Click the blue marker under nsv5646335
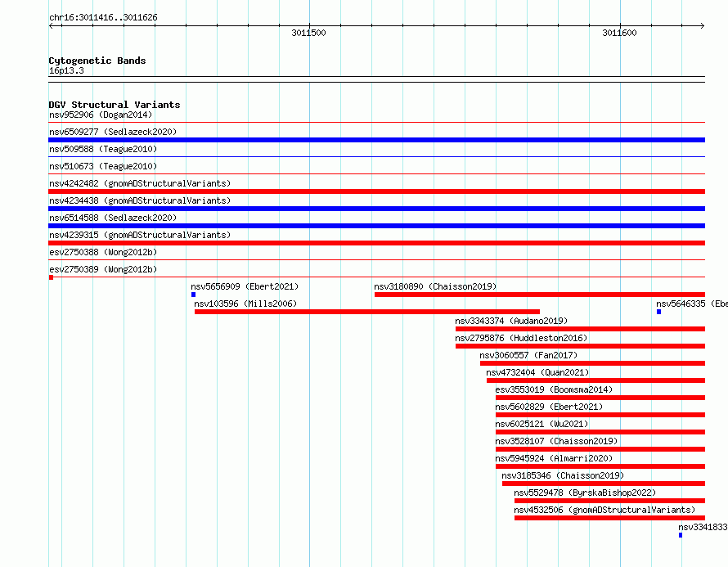Viewport: 728px width, 567px height. coord(658,312)
